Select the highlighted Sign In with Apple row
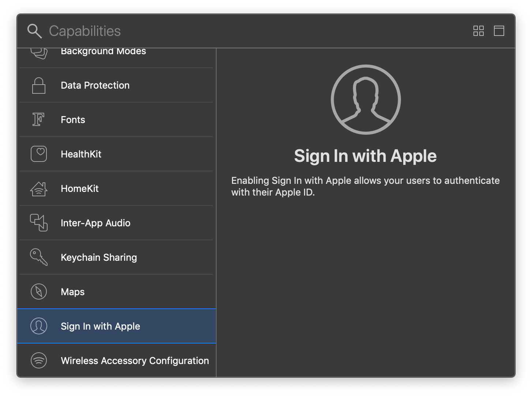 point(116,326)
